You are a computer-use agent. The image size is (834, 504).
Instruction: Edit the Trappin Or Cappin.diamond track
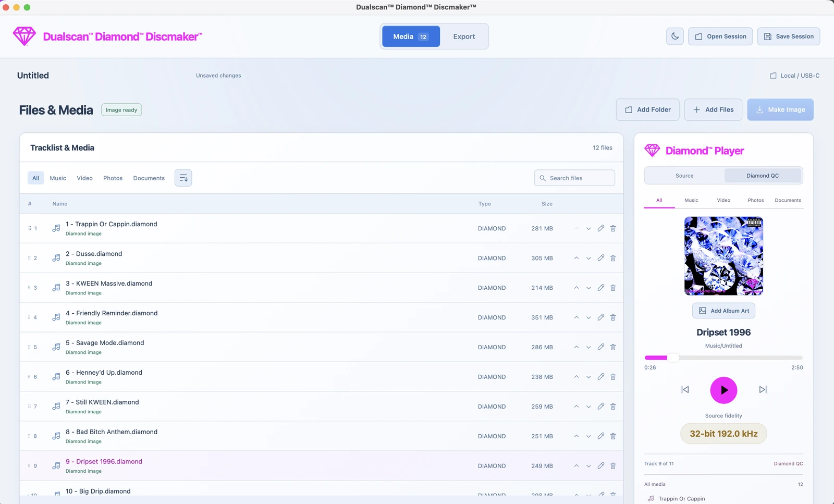click(x=601, y=228)
